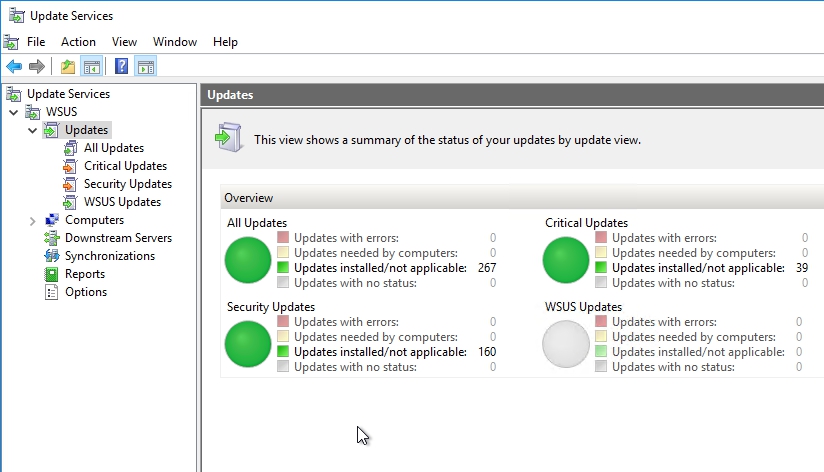
Task: Click Critical Updates installed/not applicable link
Action: (698, 268)
